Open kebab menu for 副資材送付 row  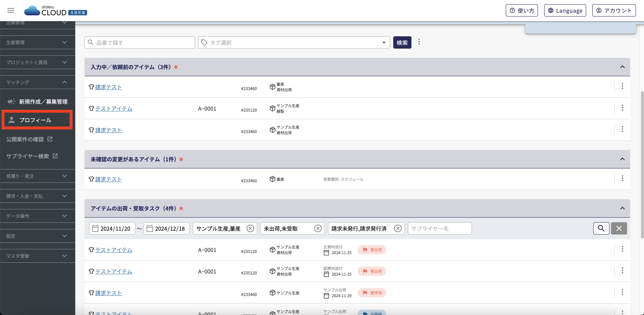[x=622, y=270]
